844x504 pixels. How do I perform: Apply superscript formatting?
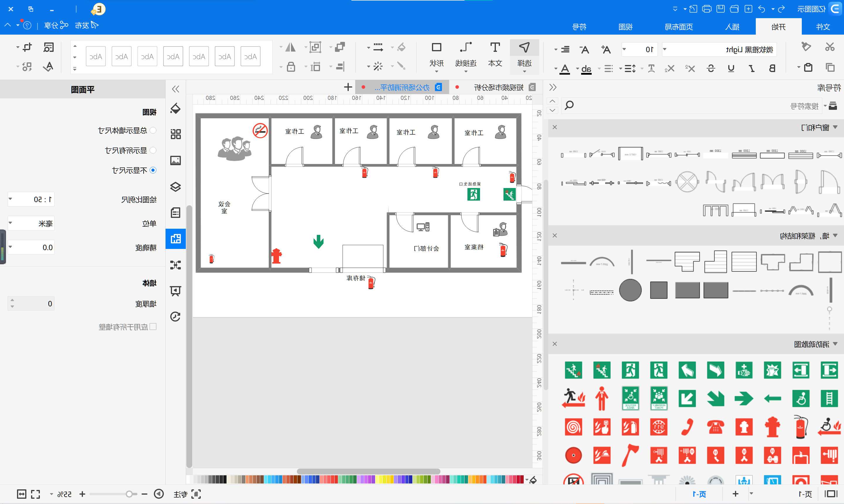[x=690, y=68]
